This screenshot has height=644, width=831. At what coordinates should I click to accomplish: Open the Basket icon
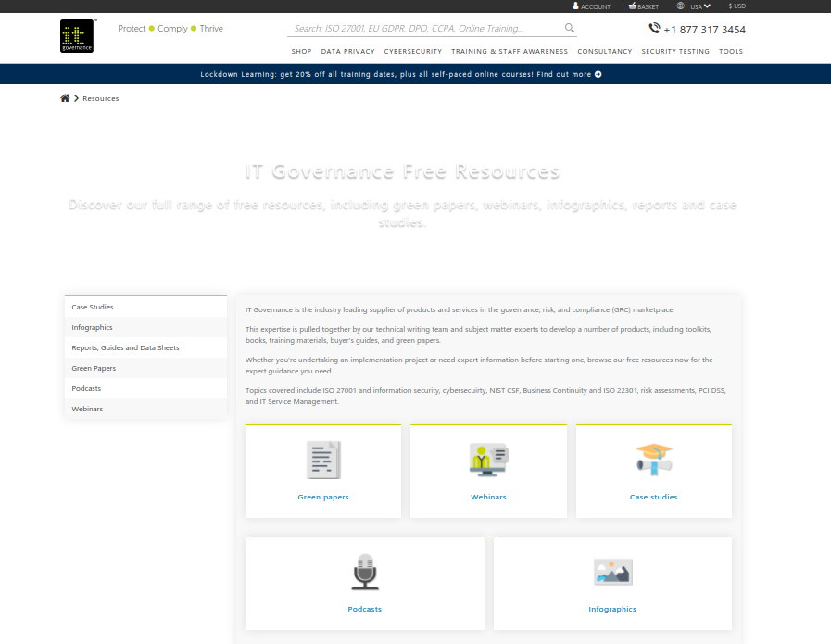pyautogui.click(x=632, y=6)
